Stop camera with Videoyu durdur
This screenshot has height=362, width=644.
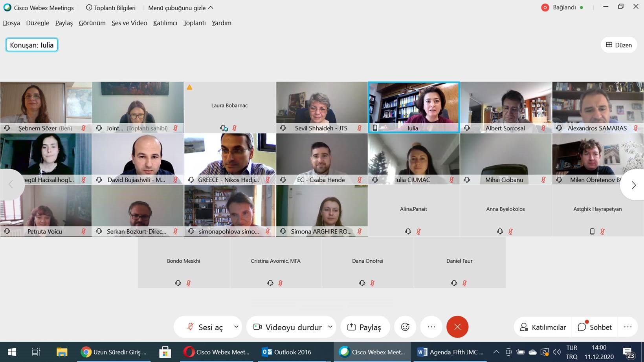tap(288, 327)
